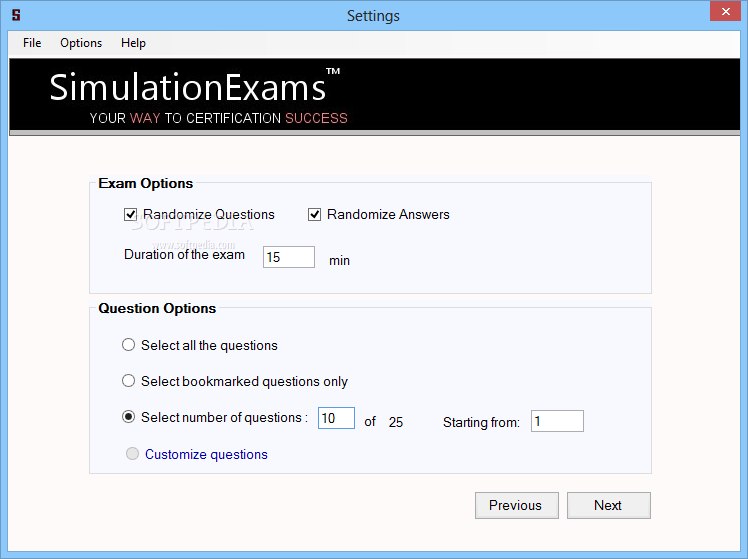Image resolution: width=748 pixels, height=559 pixels.
Task: Click the Settings window title text
Action: click(x=373, y=16)
